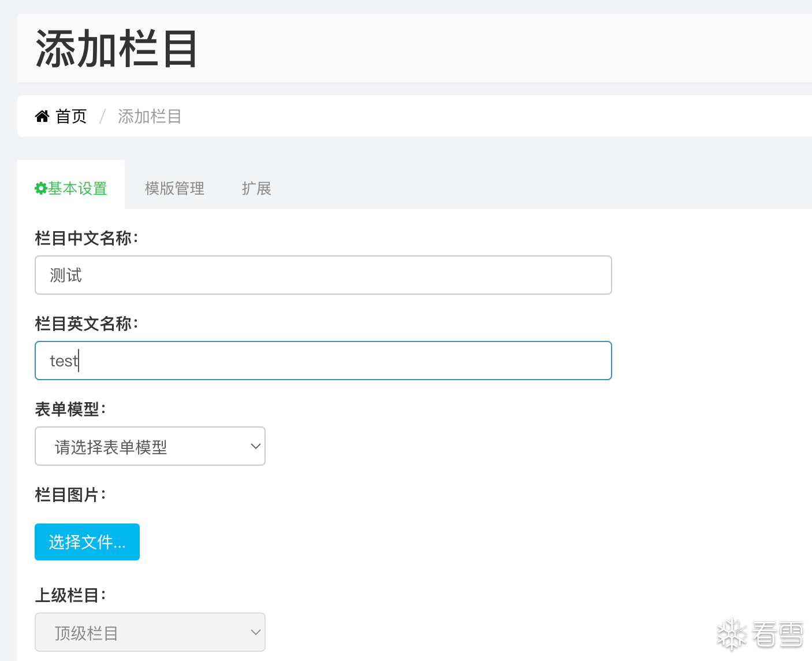Open the 表单模型 dropdown
This screenshot has width=812, height=661.
[150, 446]
